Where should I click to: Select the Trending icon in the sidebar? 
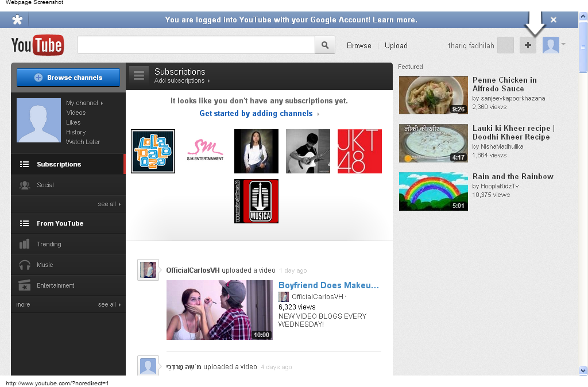point(25,244)
